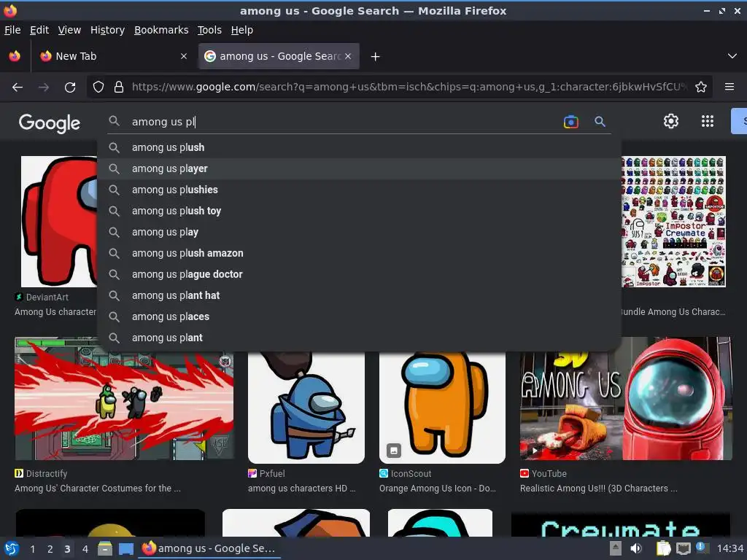Click in the Google search text box
The width and height of the screenshot is (747, 560).
tap(343, 122)
